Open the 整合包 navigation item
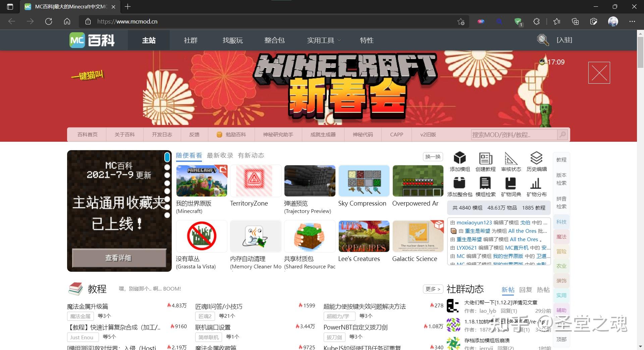 coord(274,40)
